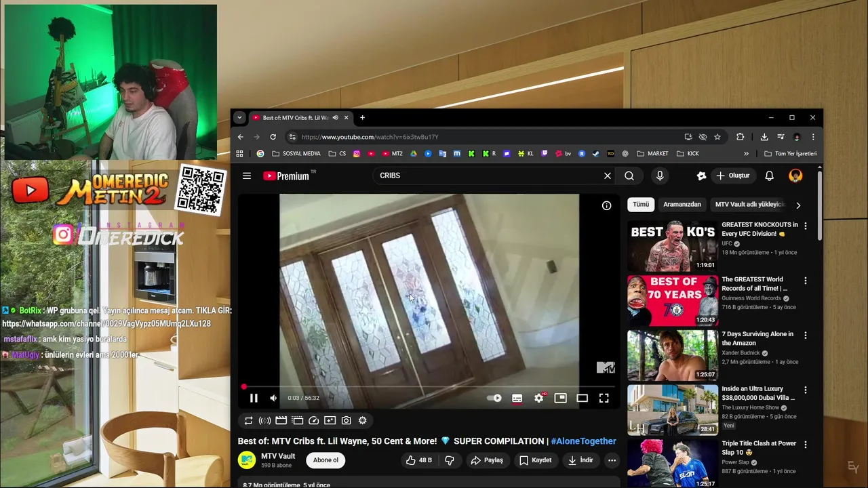868x488 pixels.
Task: Select the Aramanızdan filter chip
Action: coord(682,204)
